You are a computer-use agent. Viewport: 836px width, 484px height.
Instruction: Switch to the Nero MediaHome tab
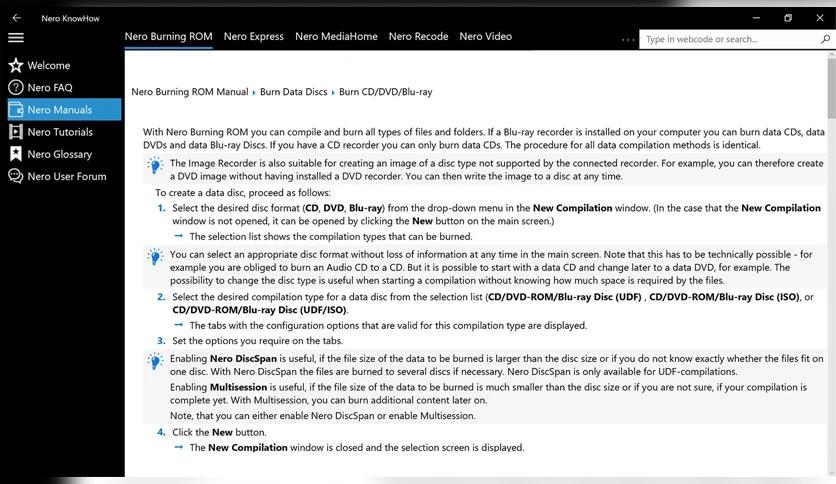click(x=336, y=36)
